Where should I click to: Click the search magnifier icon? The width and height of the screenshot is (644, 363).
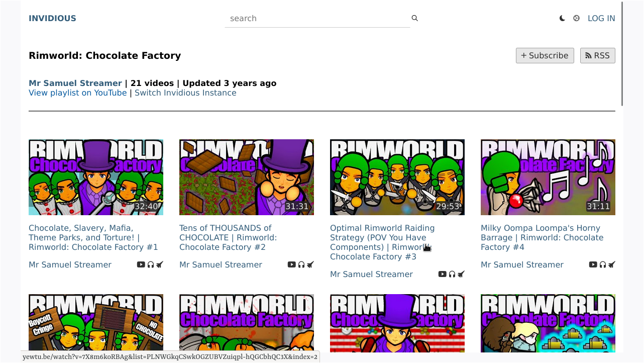415,18
